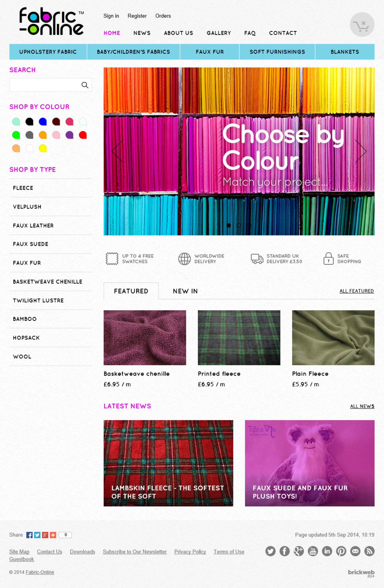Choose the yellow colour swatch
The image size is (384, 588).
click(x=43, y=148)
